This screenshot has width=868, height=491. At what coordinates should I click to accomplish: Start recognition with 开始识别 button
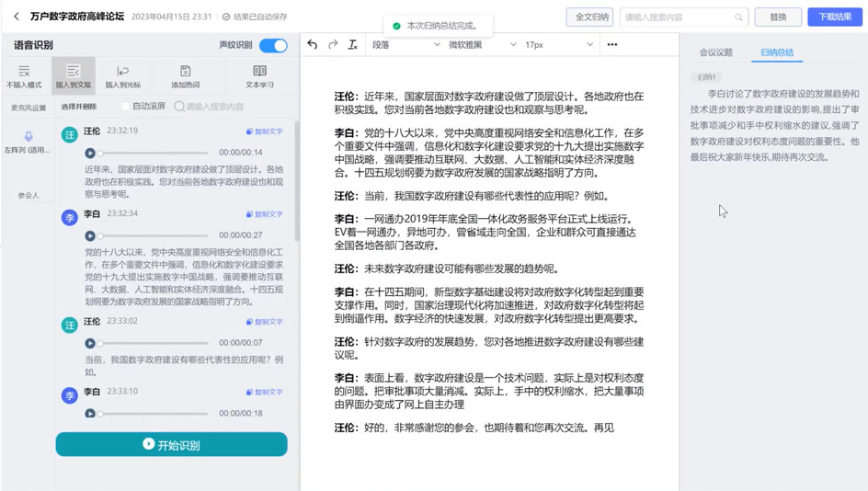click(x=172, y=444)
